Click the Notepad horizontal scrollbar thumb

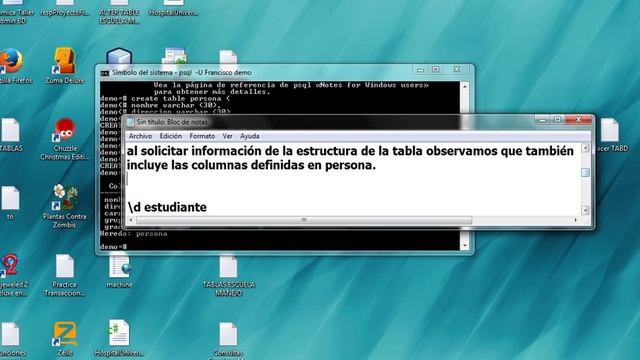(x=304, y=220)
